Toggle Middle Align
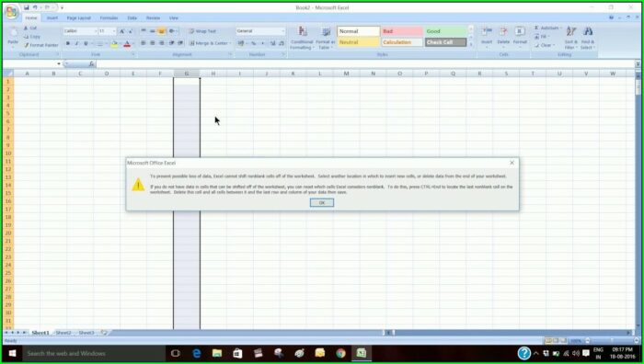The width and height of the screenshot is (644, 364). coord(153,31)
